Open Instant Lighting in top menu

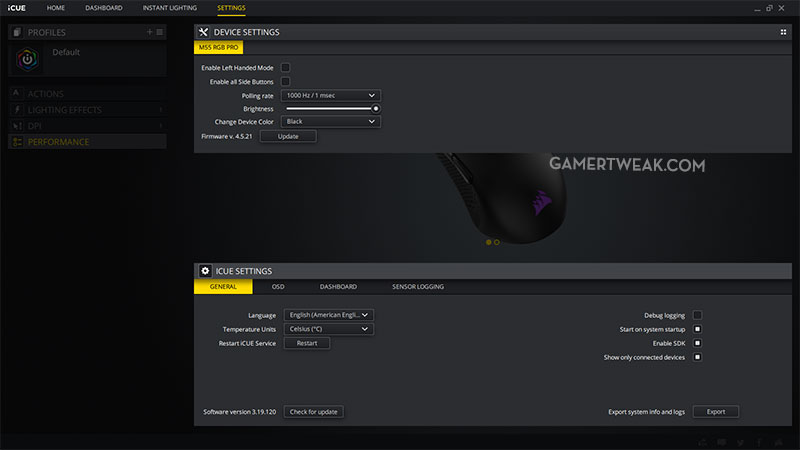click(x=170, y=8)
